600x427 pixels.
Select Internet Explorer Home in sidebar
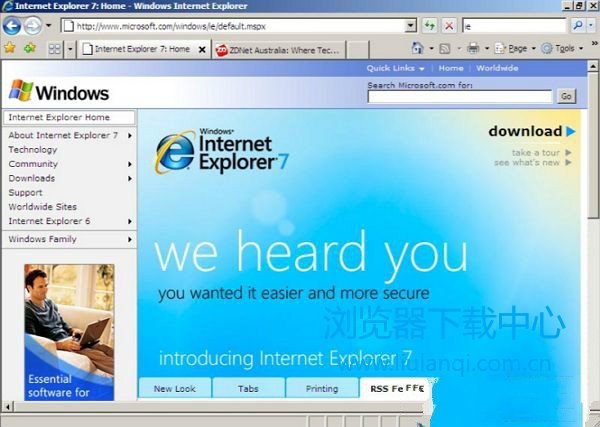pyautogui.click(x=69, y=117)
